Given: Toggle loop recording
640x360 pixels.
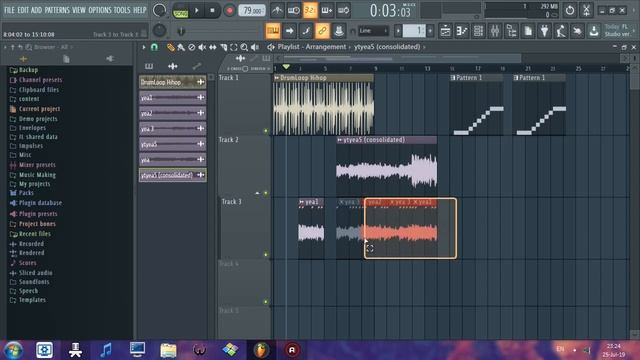Looking at the screenshot, I should (343, 11).
